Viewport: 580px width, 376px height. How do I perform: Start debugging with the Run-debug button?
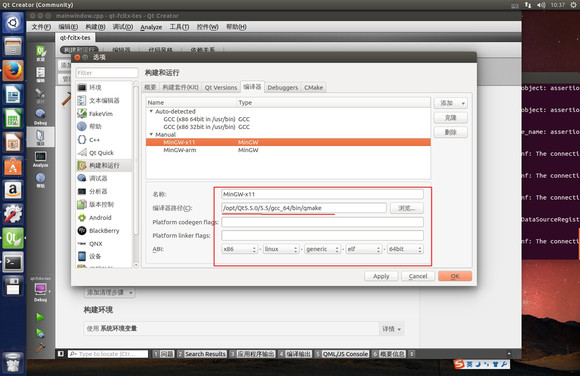point(40,333)
